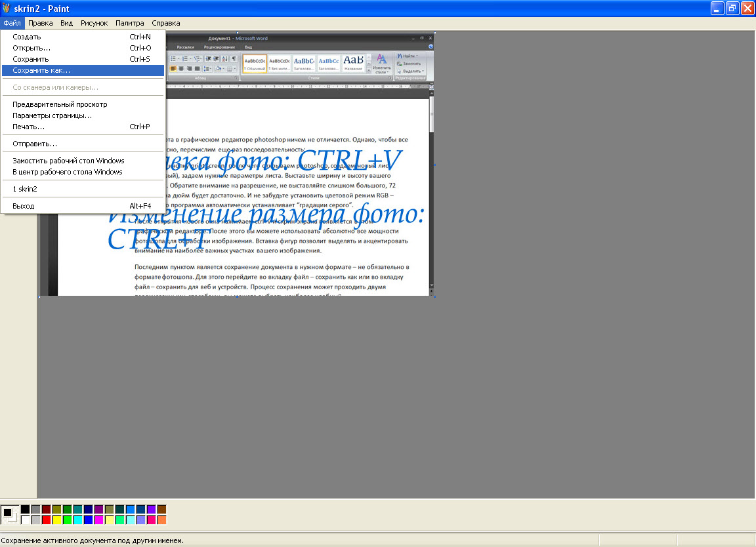Screen dimensions: 756x547
Task: Pick the yellow color swatch in palette
Action: pos(56,520)
